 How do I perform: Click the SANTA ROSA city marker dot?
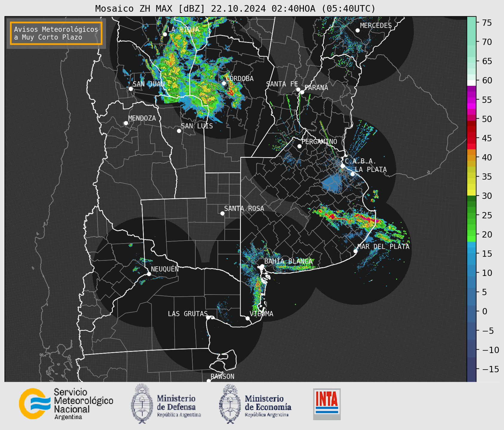coord(222,214)
